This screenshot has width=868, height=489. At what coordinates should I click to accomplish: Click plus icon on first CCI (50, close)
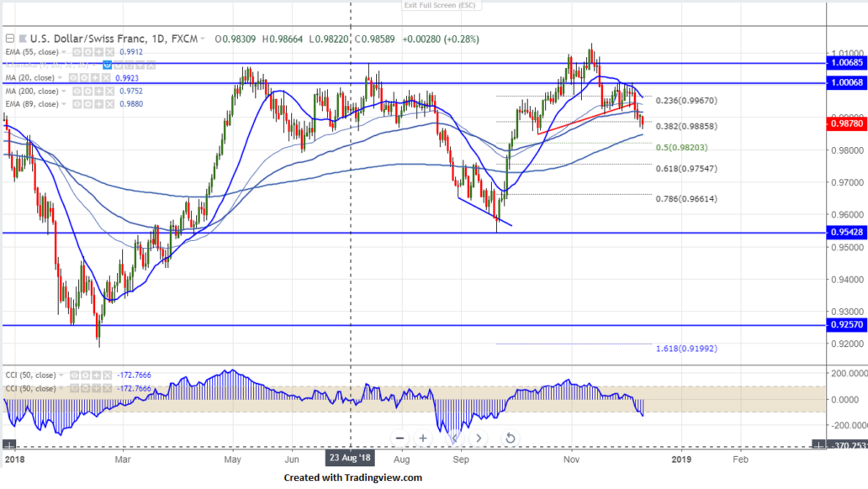tap(97, 376)
